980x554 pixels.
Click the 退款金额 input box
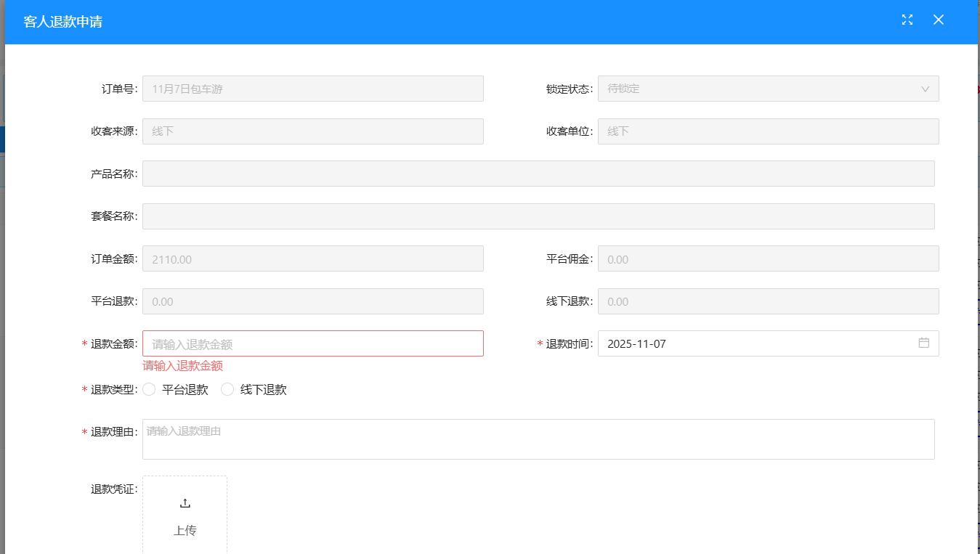(x=312, y=343)
